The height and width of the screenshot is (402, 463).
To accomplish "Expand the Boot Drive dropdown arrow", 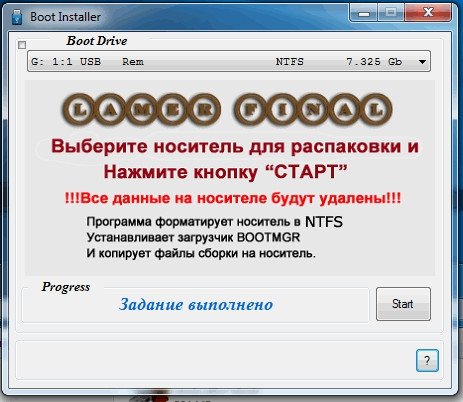I will [422, 62].
